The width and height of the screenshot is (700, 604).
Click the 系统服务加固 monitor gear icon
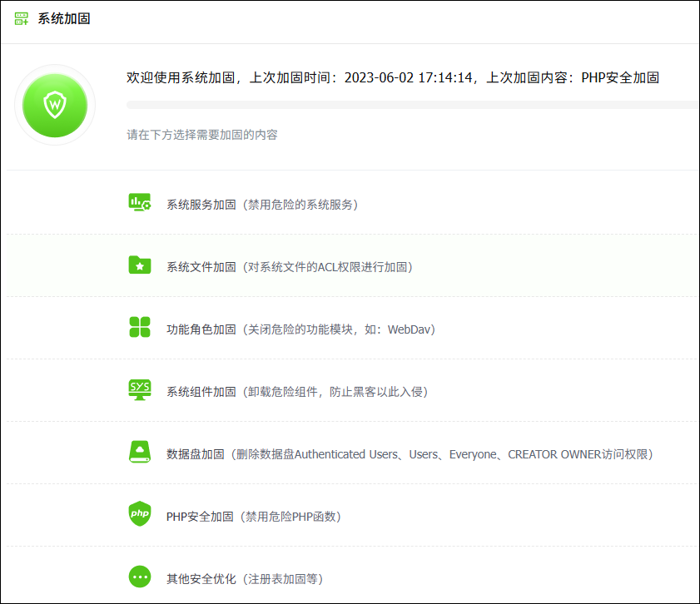140,202
